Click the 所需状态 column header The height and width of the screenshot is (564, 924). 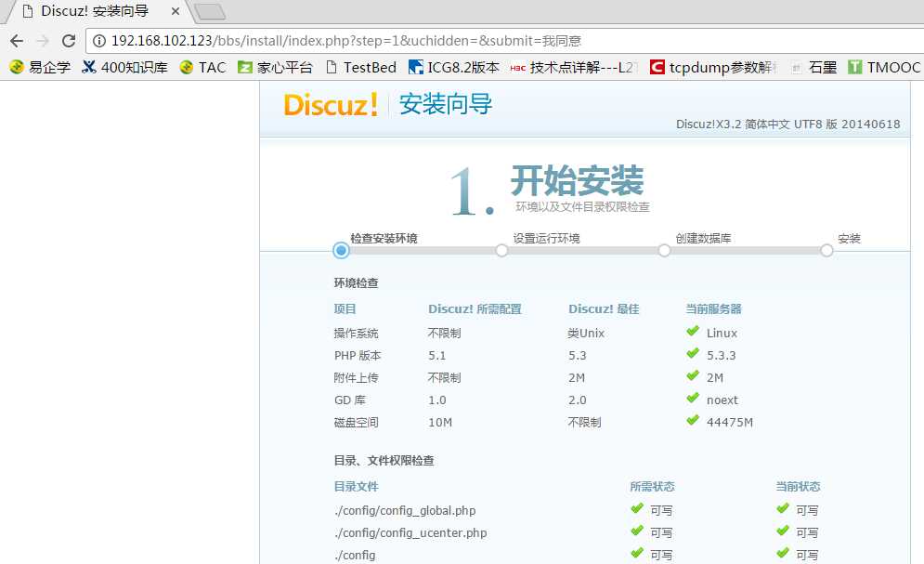point(652,486)
